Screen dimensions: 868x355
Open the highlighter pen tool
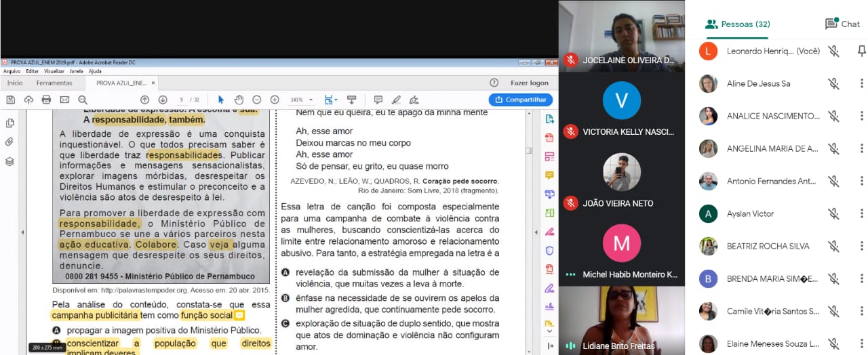pos(396,100)
